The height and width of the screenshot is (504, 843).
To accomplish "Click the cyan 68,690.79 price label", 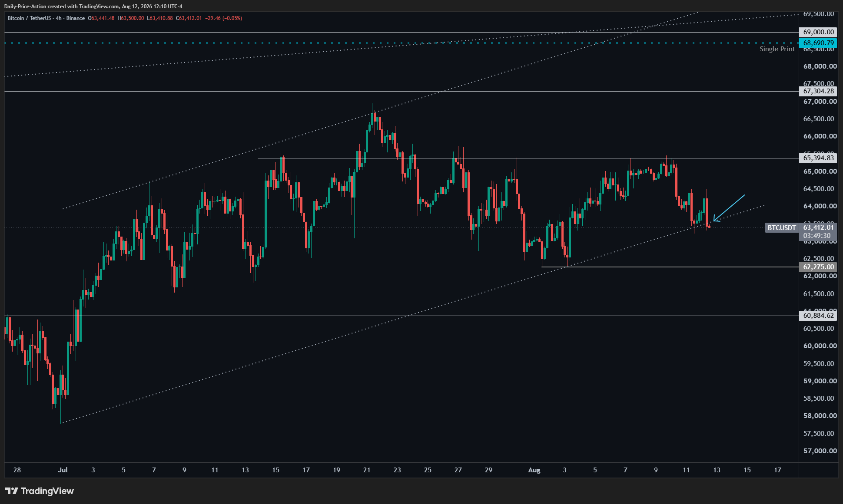I will [x=818, y=43].
